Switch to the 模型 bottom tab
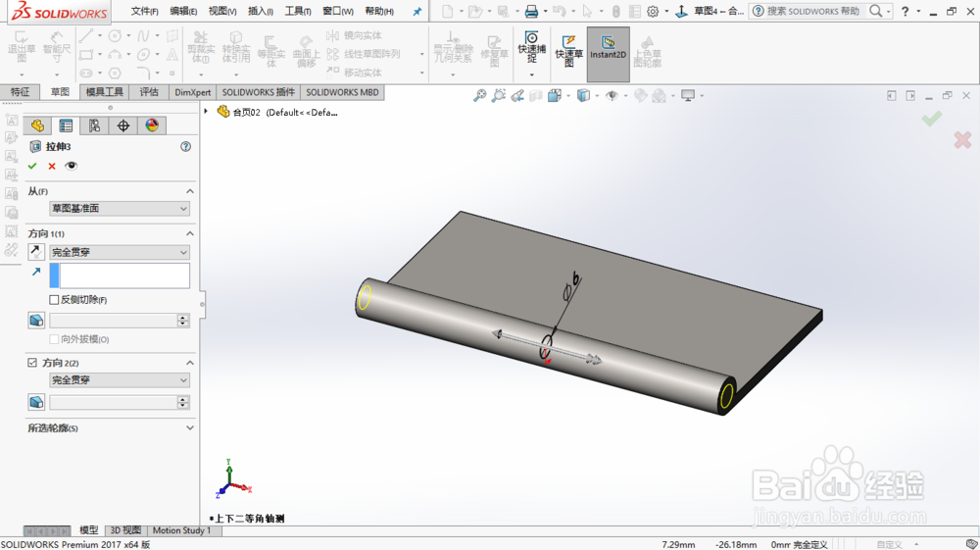 [x=89, y=530]
